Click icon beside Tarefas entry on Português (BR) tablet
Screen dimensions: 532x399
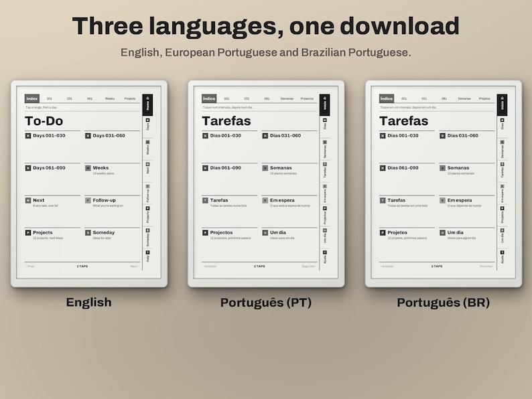383,200
